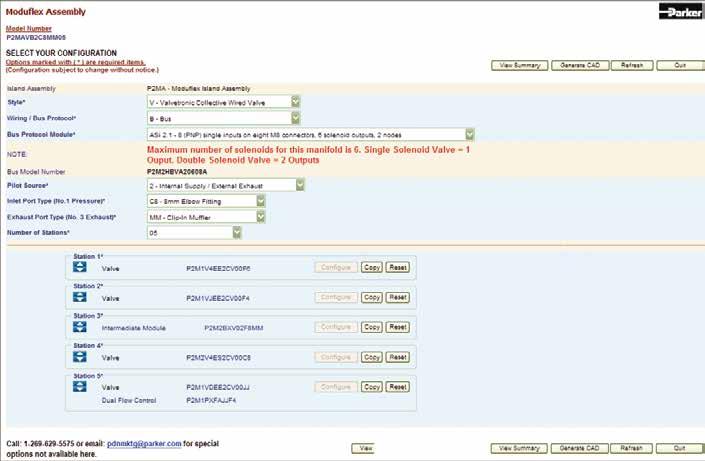
Task: Open the pdnmktg@parker.com email link
Action: 144,443
